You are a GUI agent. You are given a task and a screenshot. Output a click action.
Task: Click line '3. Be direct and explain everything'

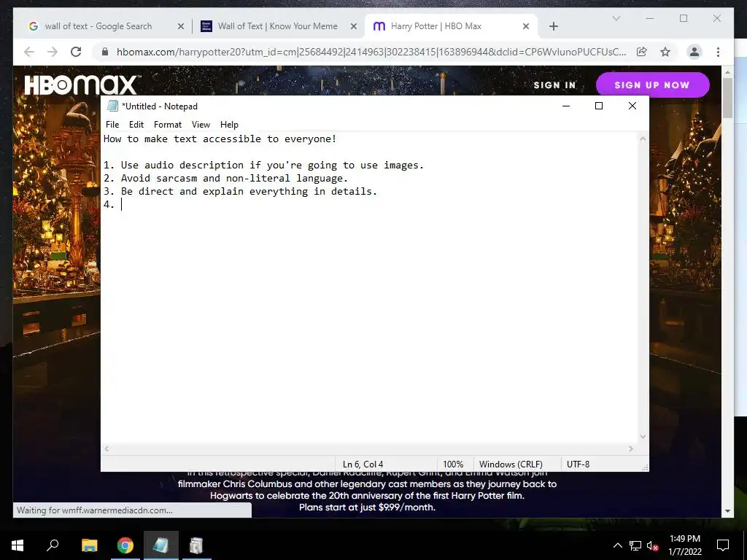pos(240,192)
